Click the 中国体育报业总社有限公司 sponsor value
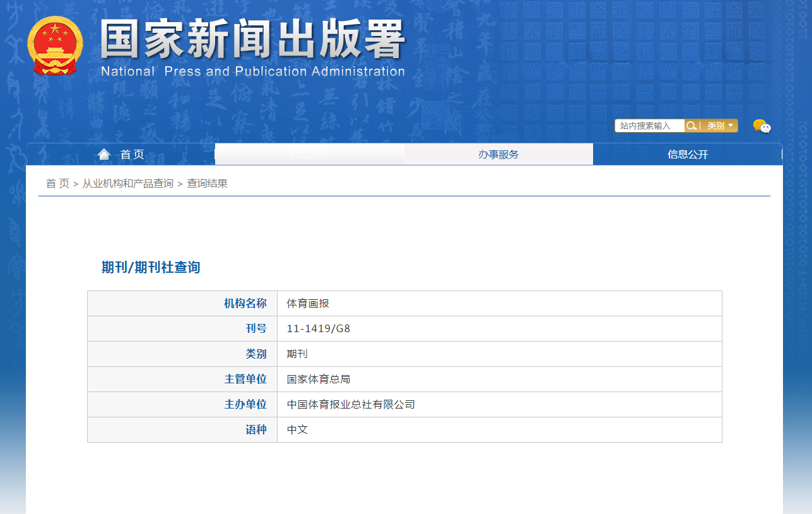The width and height of the screenshot is (812, 514). coord(351,405)
